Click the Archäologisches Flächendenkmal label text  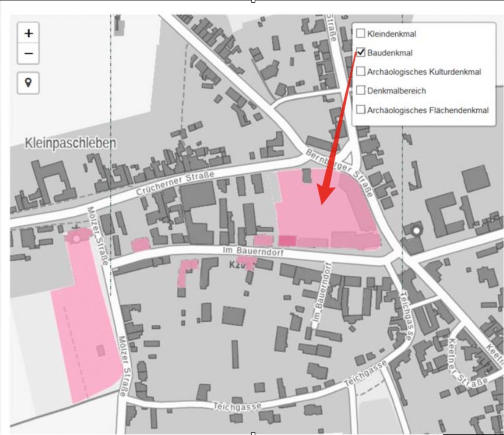coord(428,110)
